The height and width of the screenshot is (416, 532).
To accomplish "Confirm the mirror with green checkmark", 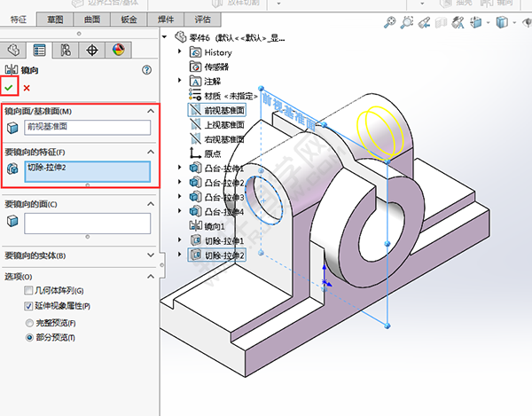I will coord(9,88).
